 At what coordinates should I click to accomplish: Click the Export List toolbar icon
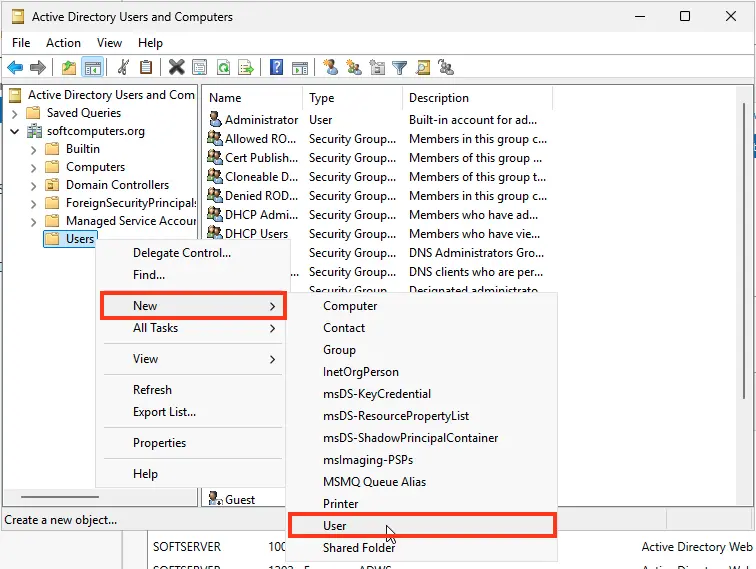coord(246,68)
